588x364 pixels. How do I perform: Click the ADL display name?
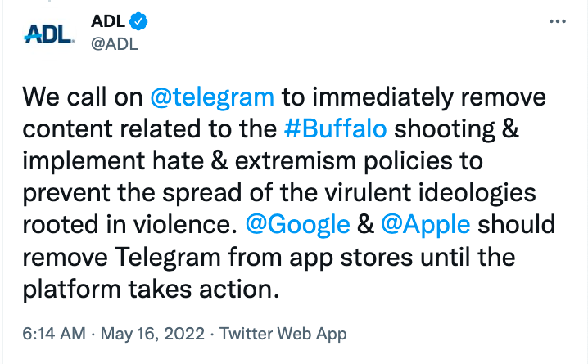[108, 21]
